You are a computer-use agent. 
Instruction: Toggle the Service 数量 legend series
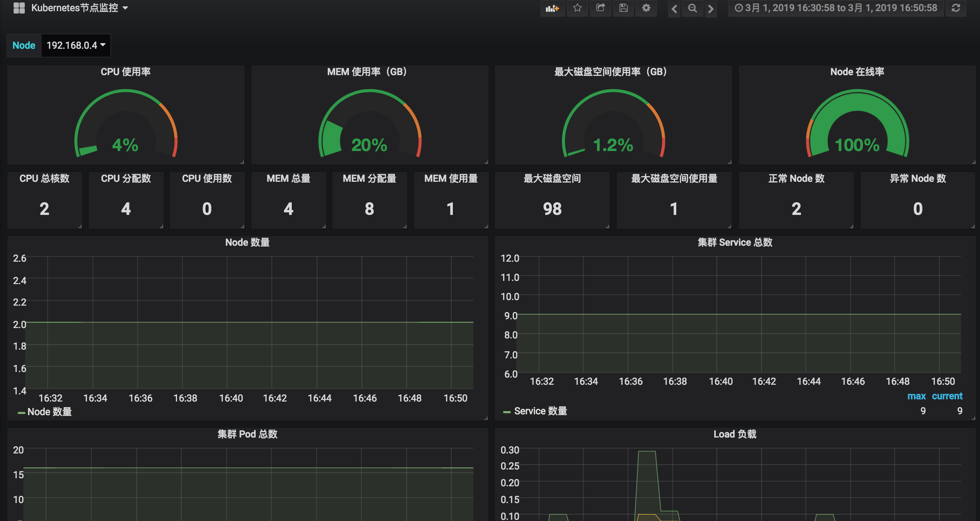tap(541, 411)
